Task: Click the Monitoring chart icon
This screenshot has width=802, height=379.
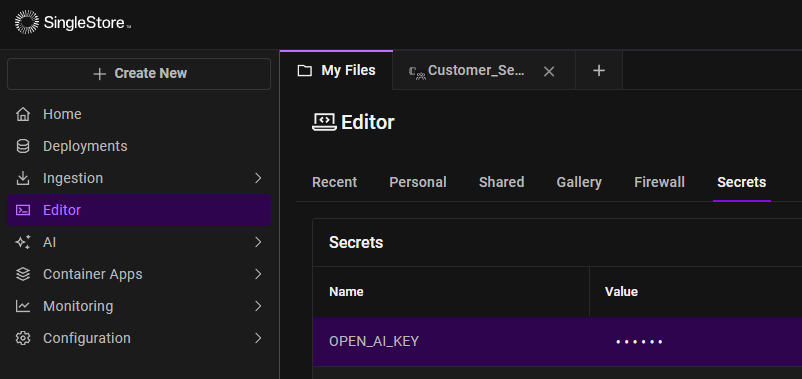Action: coord(23,306)
